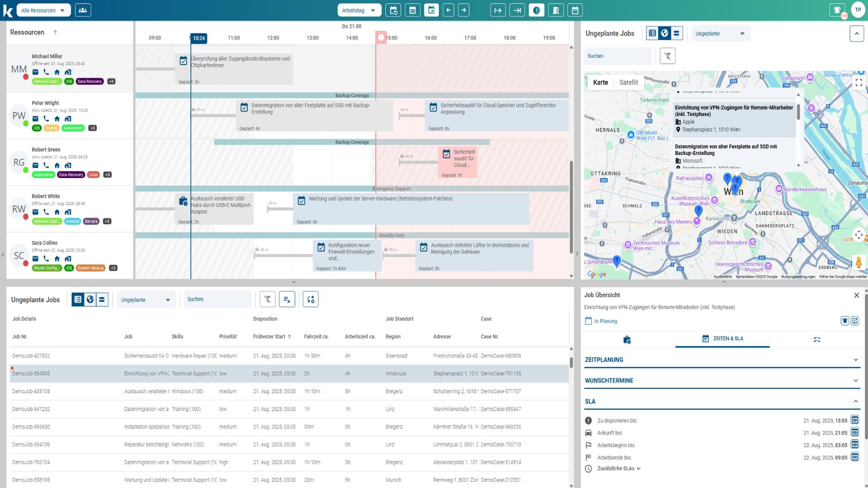The image size is (868, 488).
Task: Click the Suchen field above the map
Action: click(x=618, y=56)
